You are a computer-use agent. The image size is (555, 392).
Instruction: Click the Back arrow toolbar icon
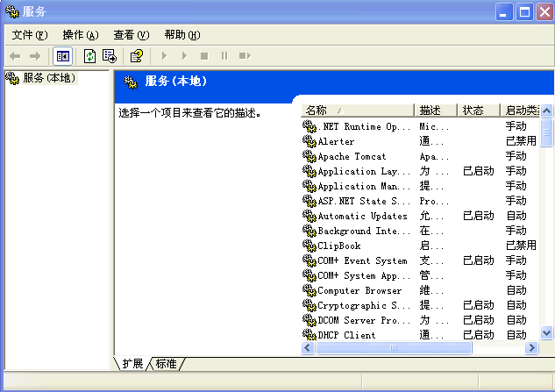pos(15,56)
